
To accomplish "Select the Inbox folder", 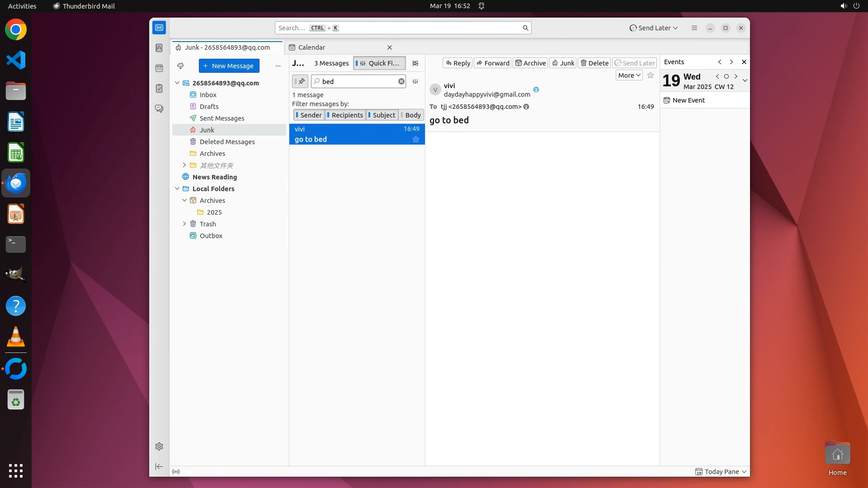I will (208, 95).
